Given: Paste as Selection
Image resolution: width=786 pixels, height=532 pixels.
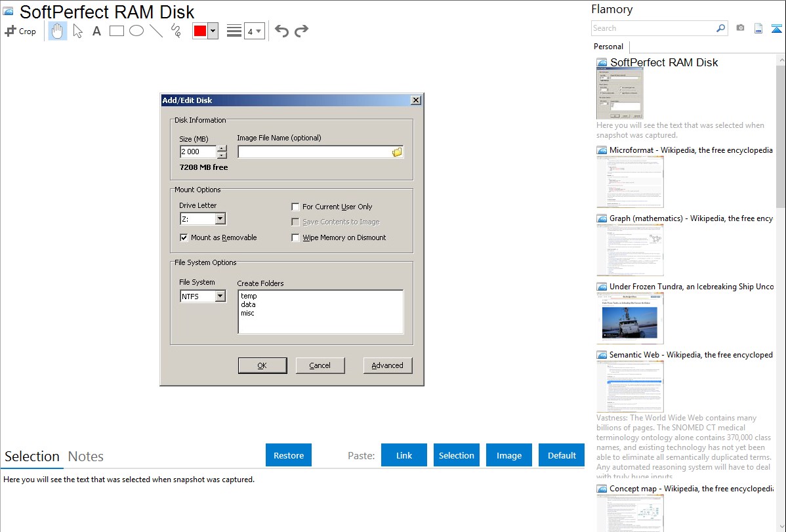Looking at the screenshot, I should coord(457,455).
